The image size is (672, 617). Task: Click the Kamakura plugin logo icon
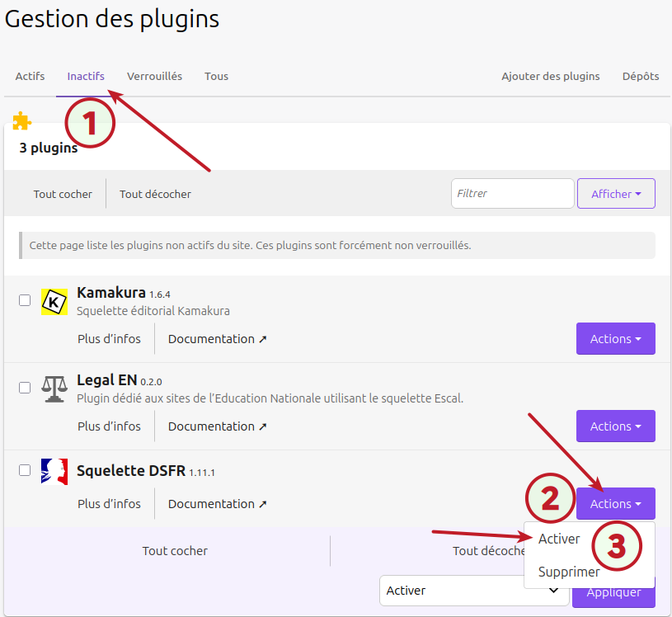54,302
